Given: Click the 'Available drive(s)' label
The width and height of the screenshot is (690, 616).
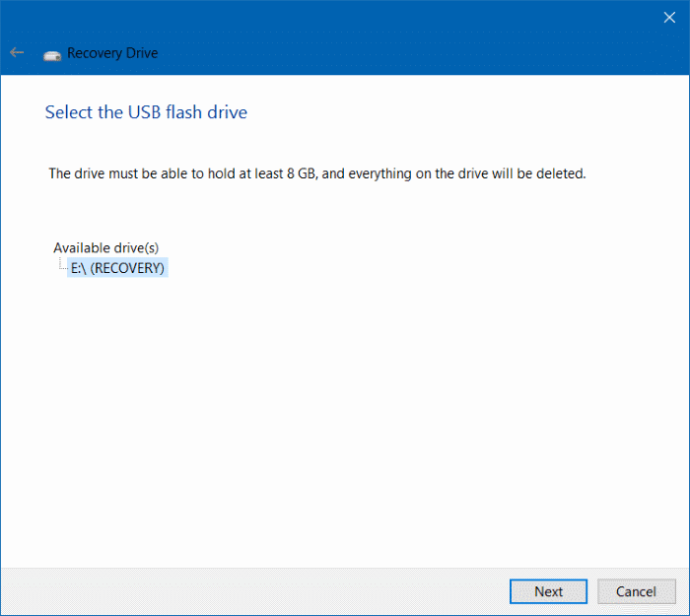Looking at the screenshot, I should (106, 247).
